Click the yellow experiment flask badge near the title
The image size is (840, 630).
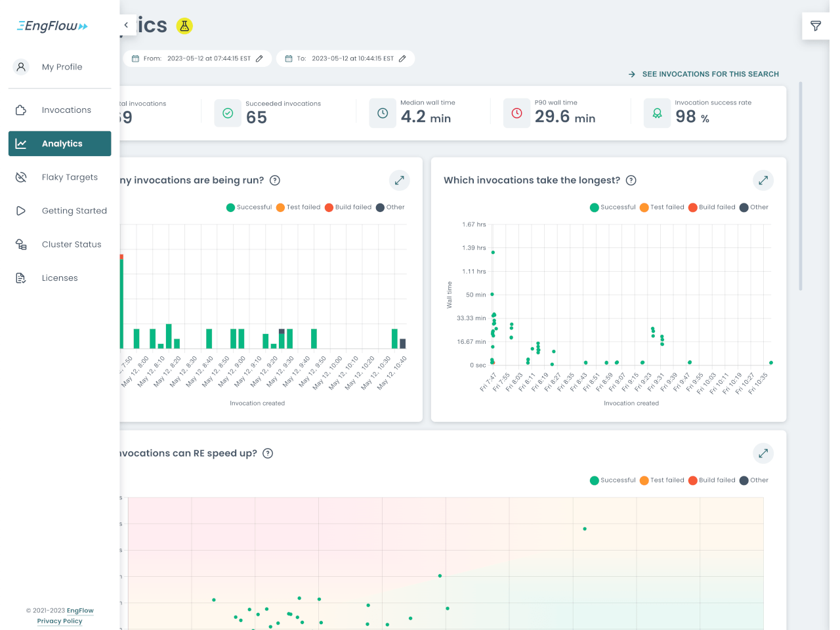tap(184, 26)
